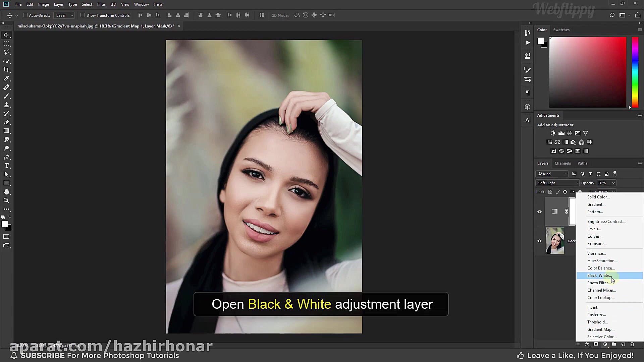Viewport: 644px width, 362px height.
Task: Choose Black & White from adjustment menu
Action: tap(599, 276)
